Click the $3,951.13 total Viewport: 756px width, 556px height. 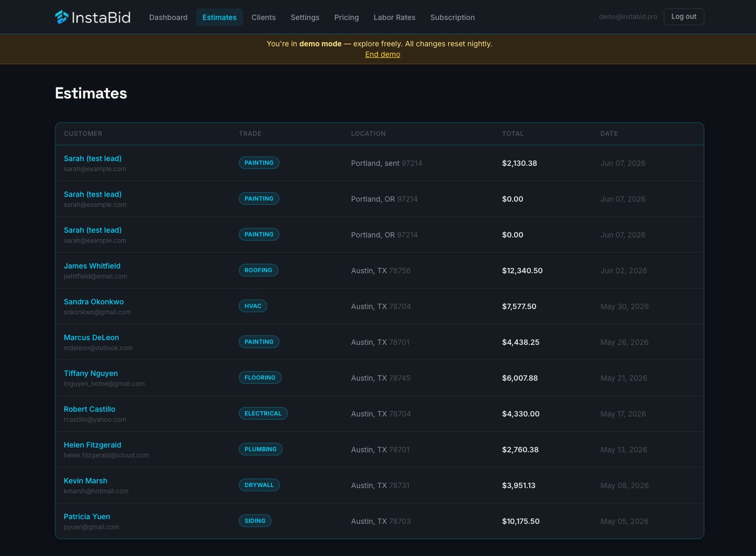[519, 485]
